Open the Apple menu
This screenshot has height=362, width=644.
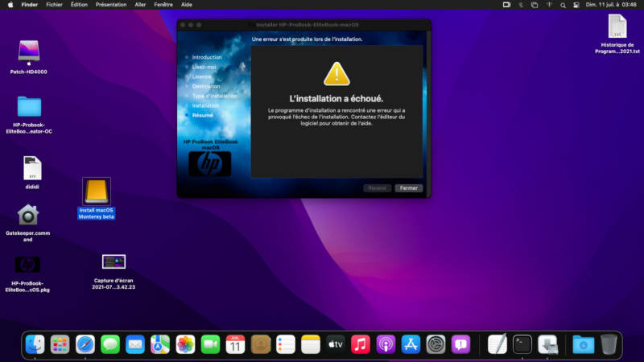pos(10,5)
